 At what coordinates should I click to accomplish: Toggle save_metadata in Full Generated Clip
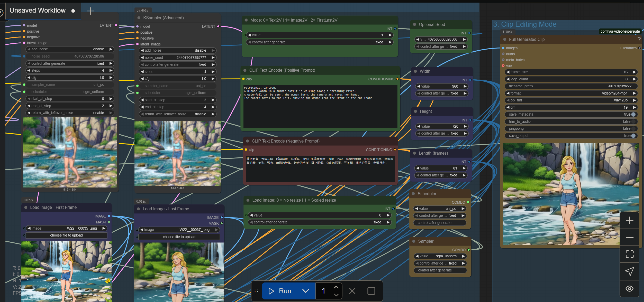point(633,115)
